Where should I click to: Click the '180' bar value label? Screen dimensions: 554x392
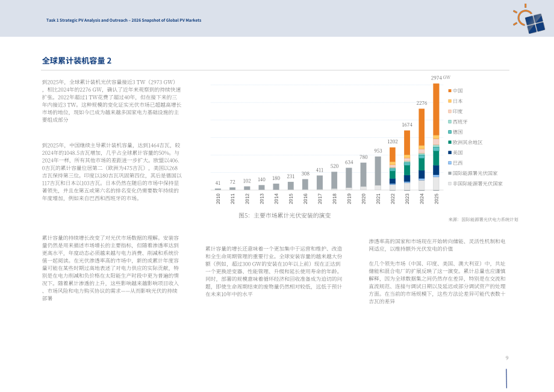click(276, 178)
